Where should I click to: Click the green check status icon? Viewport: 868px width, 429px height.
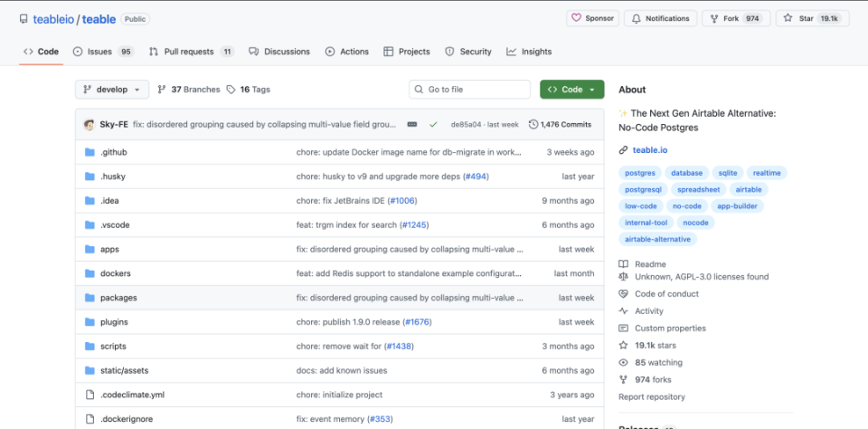pos(433,125)
